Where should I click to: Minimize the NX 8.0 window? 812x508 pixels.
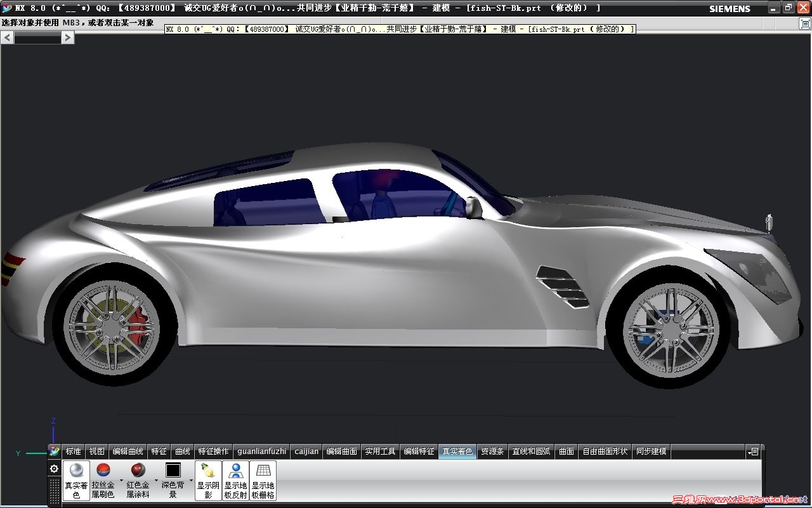tap(775, 8)
